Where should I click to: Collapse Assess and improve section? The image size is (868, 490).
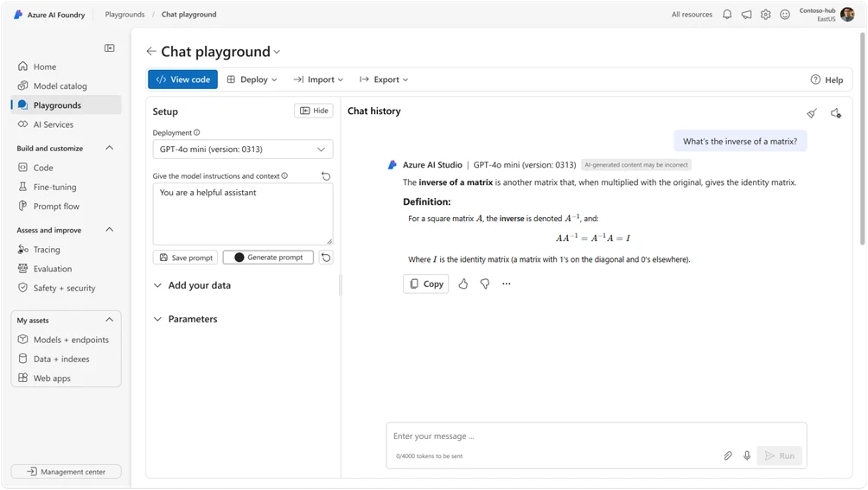[x=110, y=230]
